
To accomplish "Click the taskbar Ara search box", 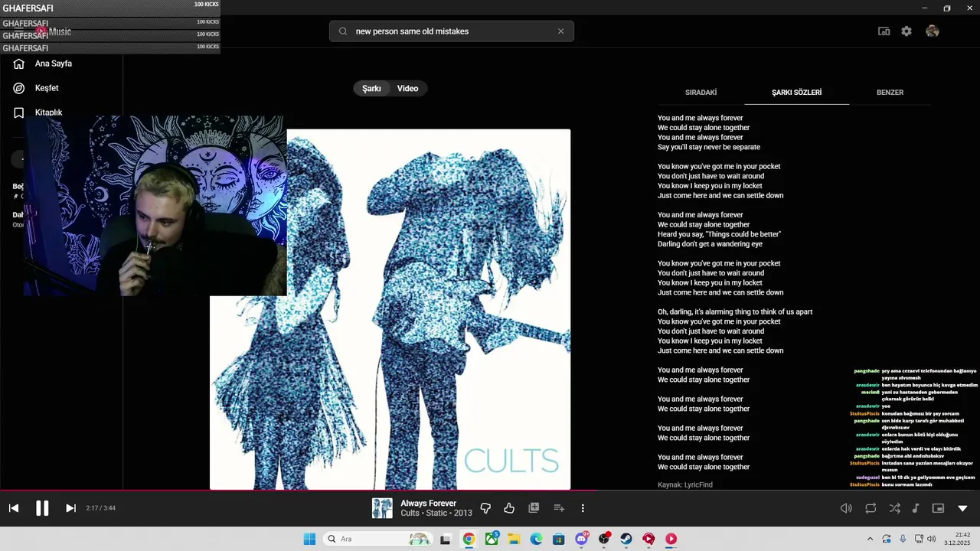I will coord(378,539).
